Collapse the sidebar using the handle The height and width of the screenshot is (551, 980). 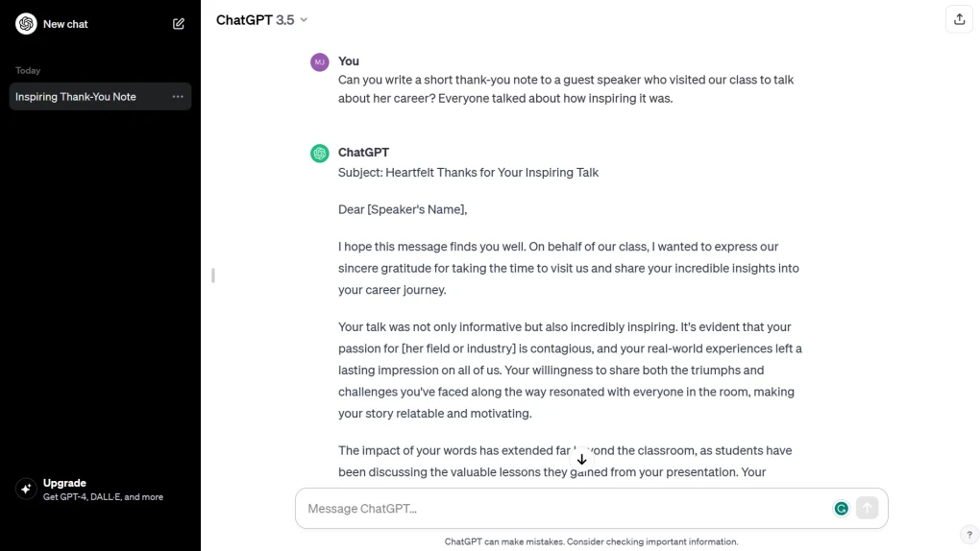tap(212, 275)
